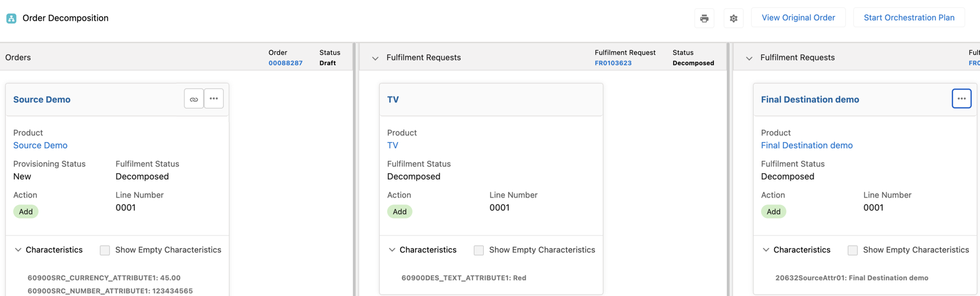Check Show Empty Characteristics for Final Destination demo

(x=852, y=250)
